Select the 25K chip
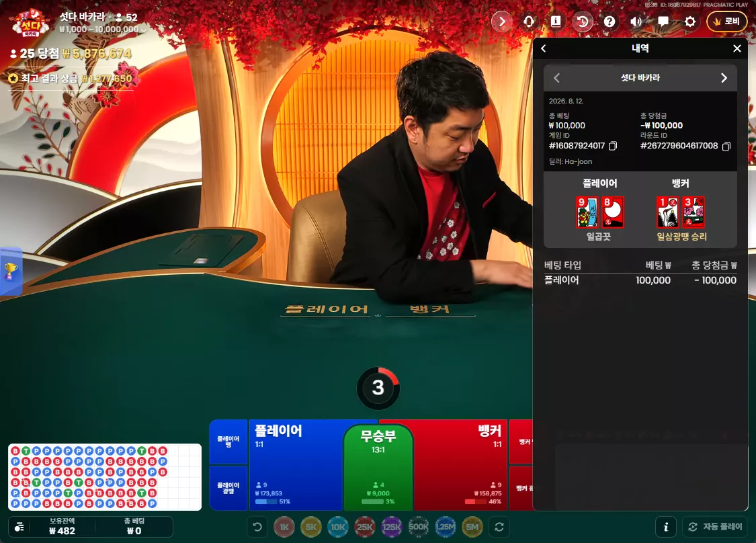The width and height of the screenshot is (756, 543). (x=364, y=527)
